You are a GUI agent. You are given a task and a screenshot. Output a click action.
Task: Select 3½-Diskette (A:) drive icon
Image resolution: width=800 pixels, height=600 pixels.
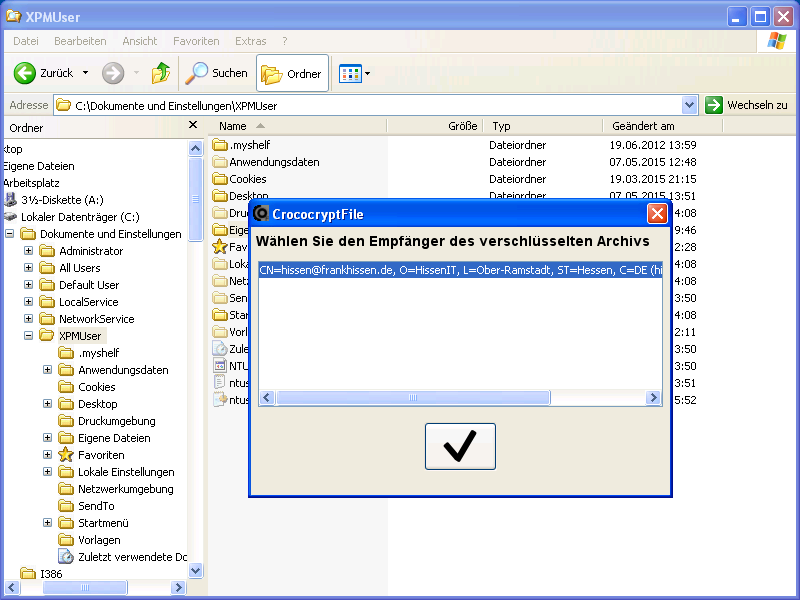pos(10,199)
